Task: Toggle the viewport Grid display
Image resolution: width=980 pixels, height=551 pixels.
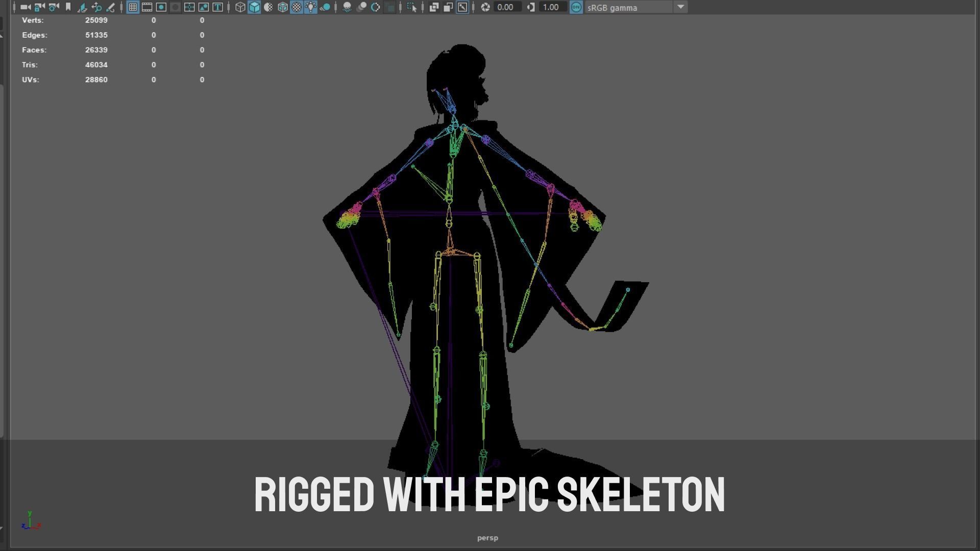Action: [133, 7]
